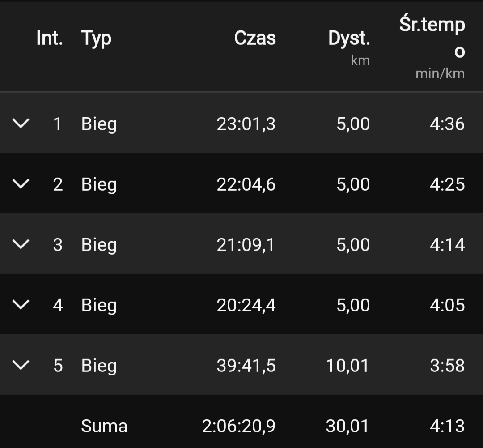Select the Dyst. km column header
The height and width of the screenshot is (448, 483).
(x=349, y=45)
